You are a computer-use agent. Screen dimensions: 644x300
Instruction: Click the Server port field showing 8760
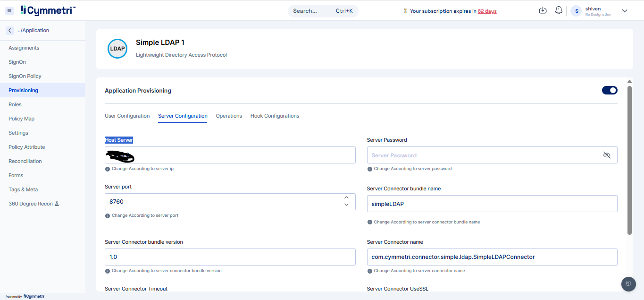[230, 202]
